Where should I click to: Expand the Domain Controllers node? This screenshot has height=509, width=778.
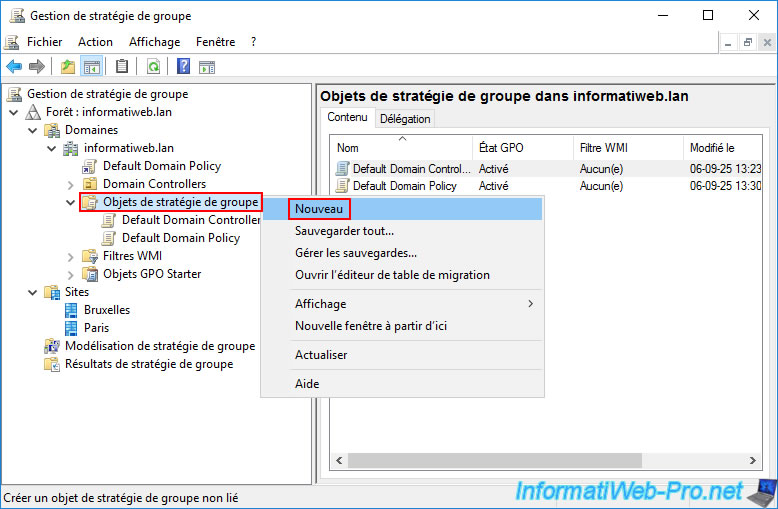point(70,184)
